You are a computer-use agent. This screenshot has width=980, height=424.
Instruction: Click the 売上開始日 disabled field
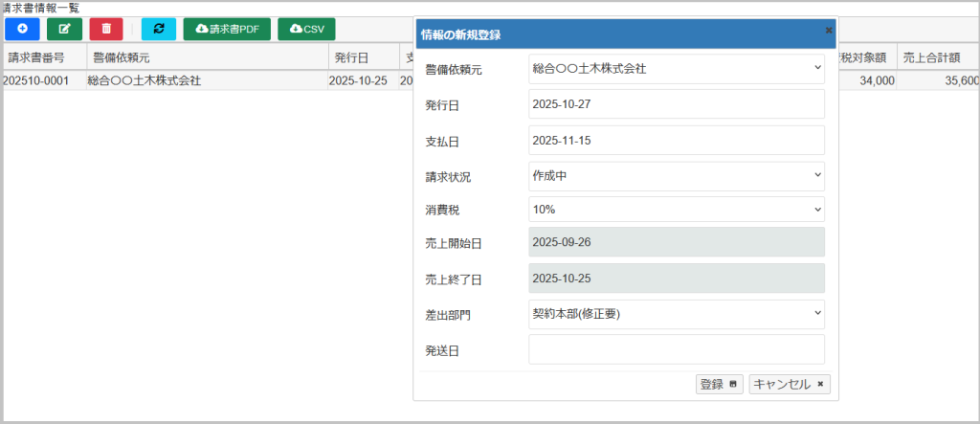[x=676, y=242]
